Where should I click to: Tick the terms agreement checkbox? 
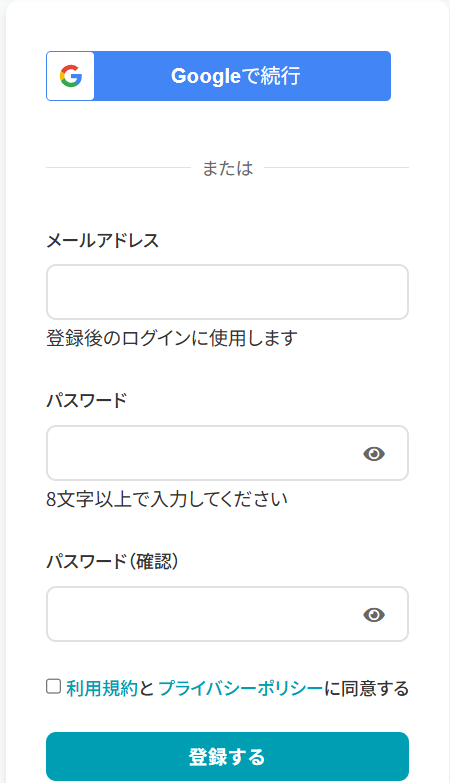pyautogui.click(x=53, y=686)
